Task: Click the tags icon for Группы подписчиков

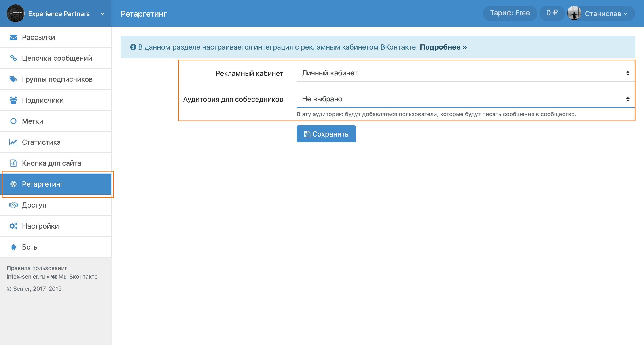Action: pos(13,79)
